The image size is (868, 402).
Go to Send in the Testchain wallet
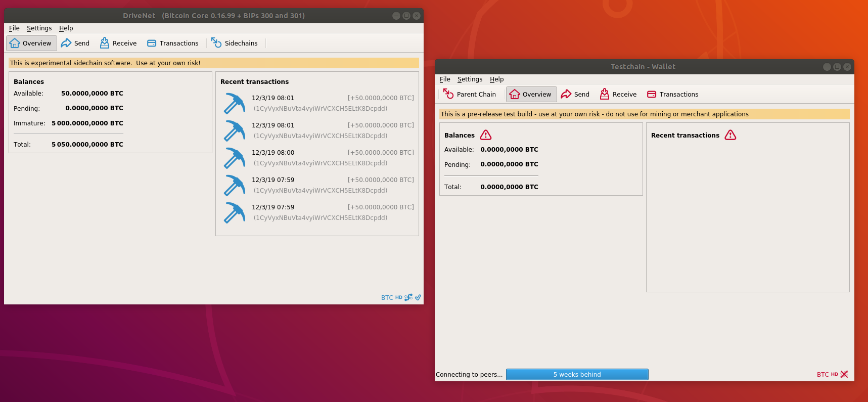click(x=575, y=94)
